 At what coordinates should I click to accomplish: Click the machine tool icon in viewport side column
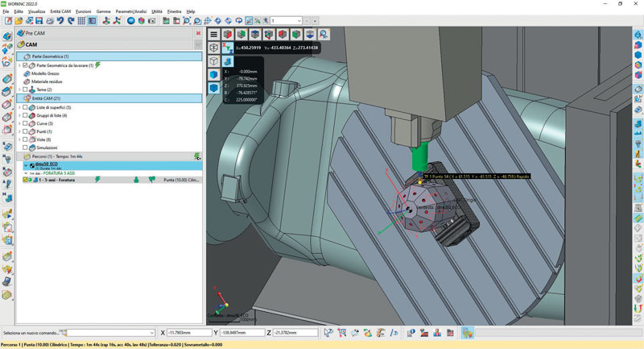pos(228,61)
